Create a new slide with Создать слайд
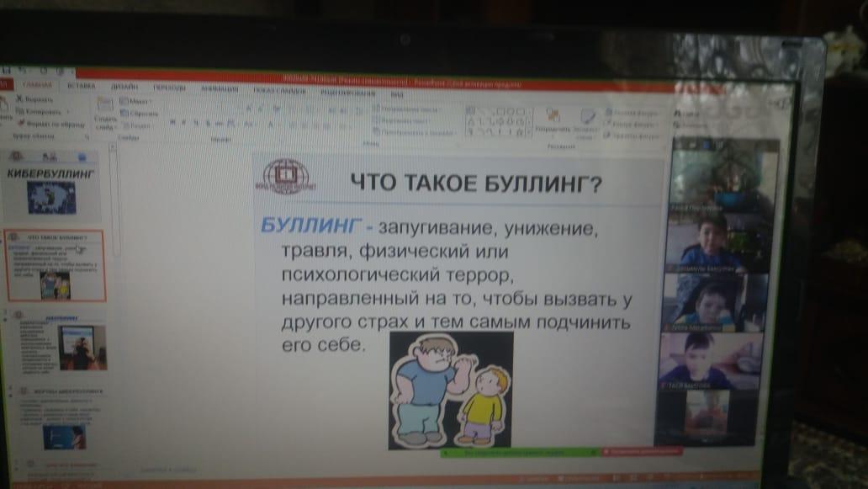Viewport: 868px width, 489px height. (105, 115)
